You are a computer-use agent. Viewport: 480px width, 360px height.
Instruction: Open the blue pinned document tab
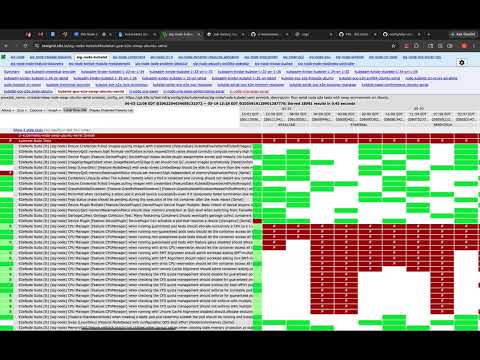[x=52, y=34]
